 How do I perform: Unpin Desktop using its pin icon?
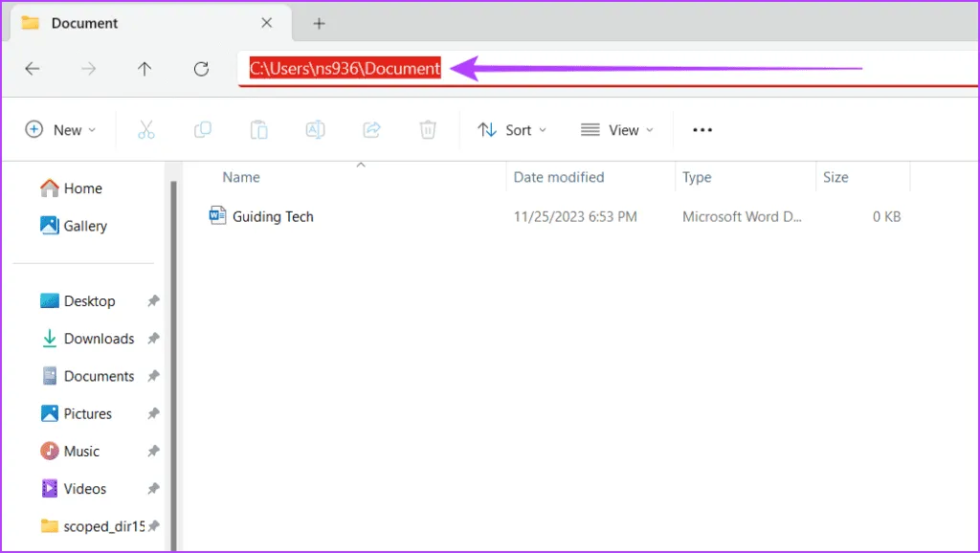tap(153, 301)
